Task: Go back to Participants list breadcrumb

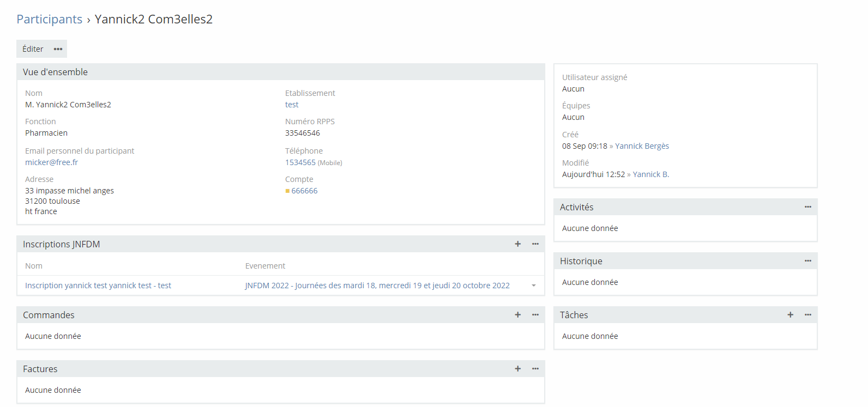Action: [x=49, y=19]
